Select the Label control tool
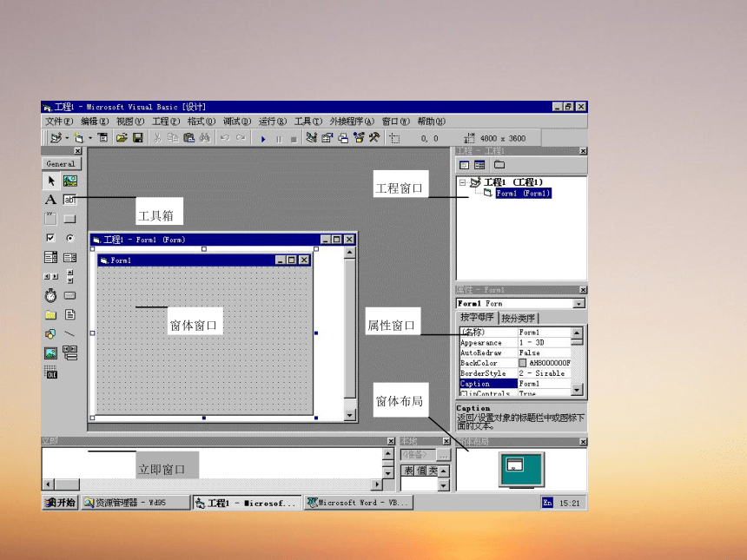 pyautogui.click(x=51, y=200)
